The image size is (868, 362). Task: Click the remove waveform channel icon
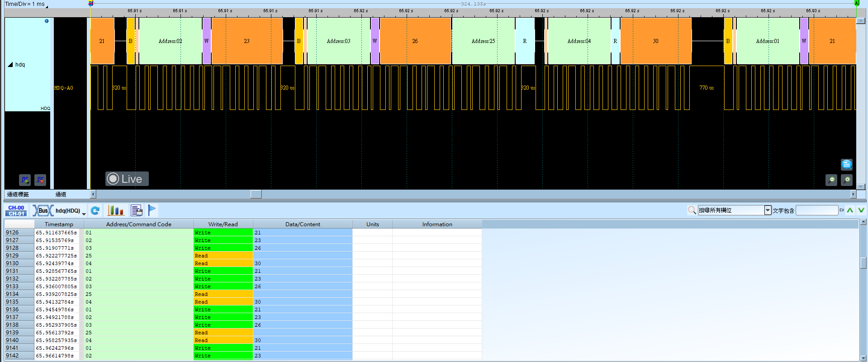[x=40, y=180]
